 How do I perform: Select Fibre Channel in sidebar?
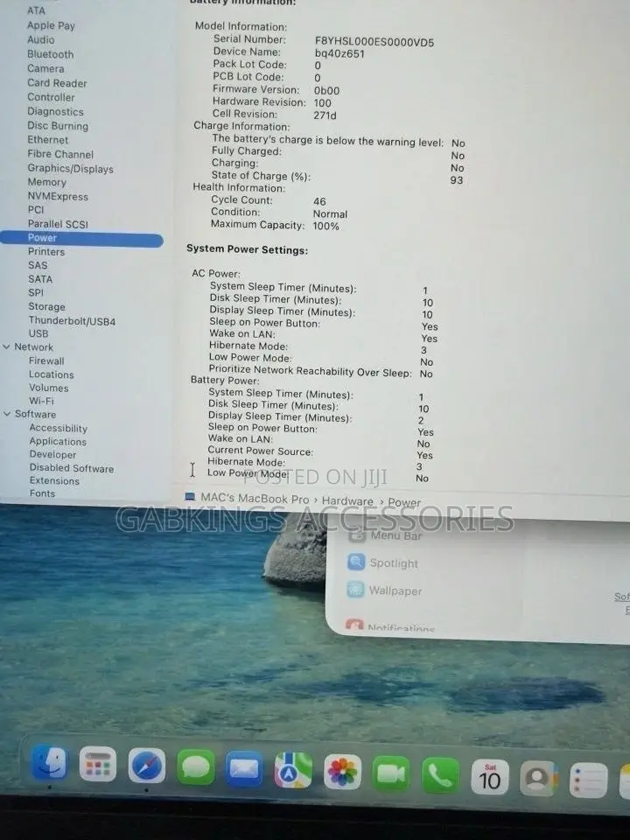[x=60, y=154]
